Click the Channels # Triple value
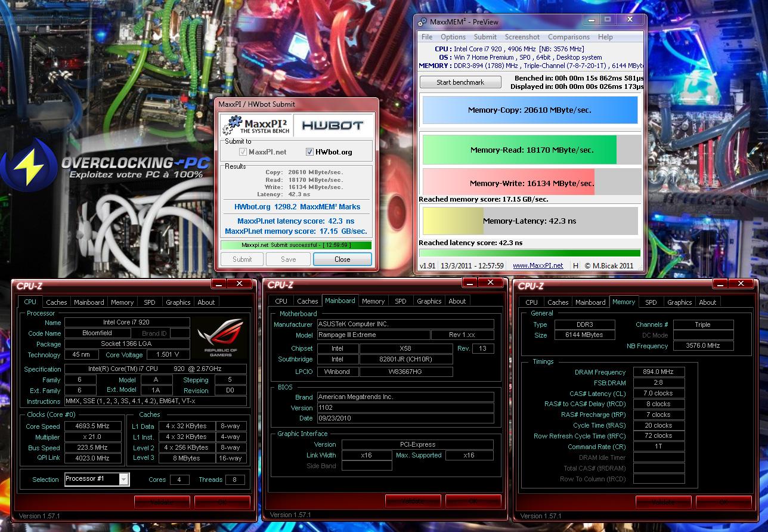The height and width of the screenshot is (532, 768). 703,324
